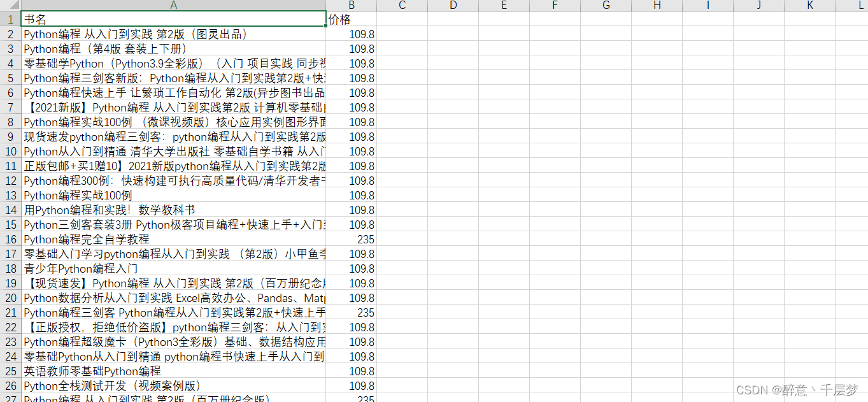Viewport: 868px width, 402px height.
Task: Select the cell starting '零基础入门学习python编程'
Action: (x=173, y=254)
